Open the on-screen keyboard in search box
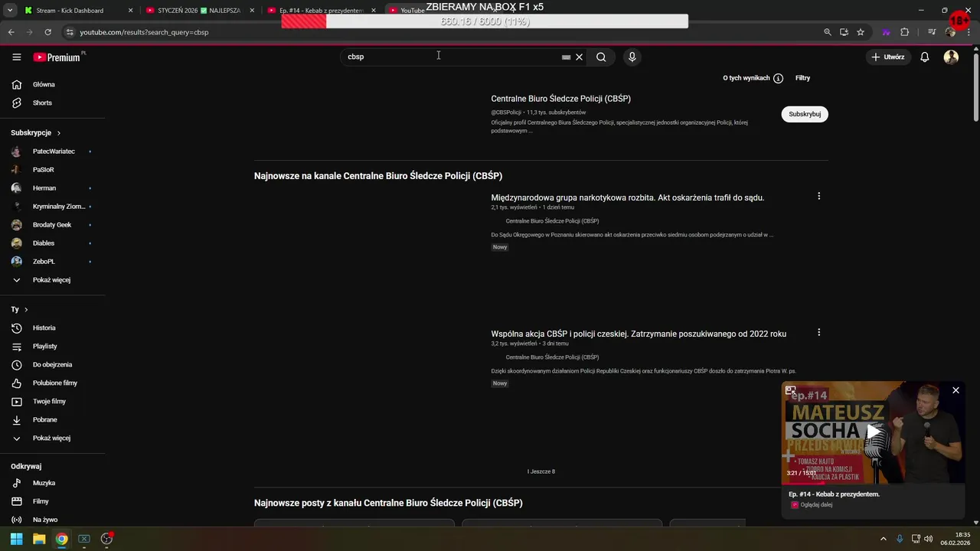 pos(566,57)
